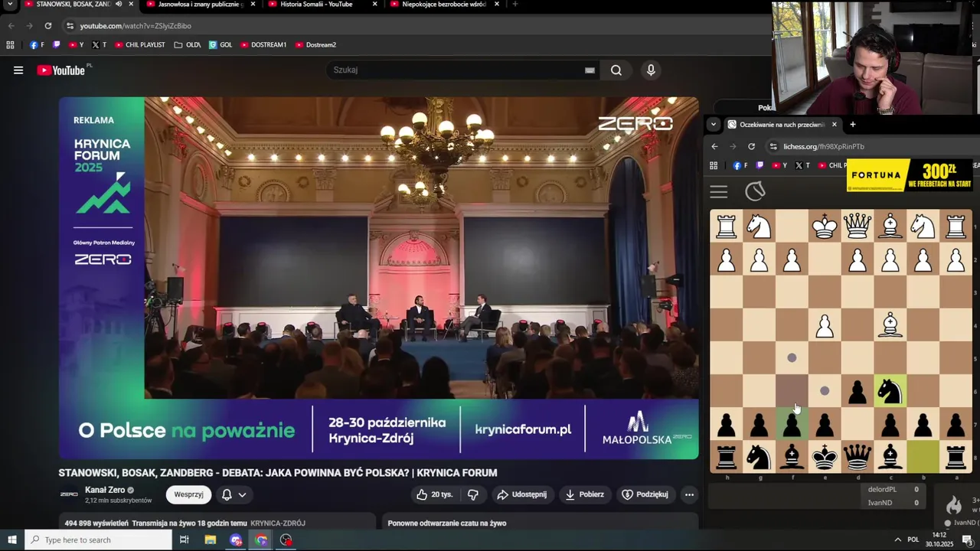The width and height of the screenshot is (980, 551).
Task: Click the Kanał Zero channel avatar
Action: tap(69, 494)
